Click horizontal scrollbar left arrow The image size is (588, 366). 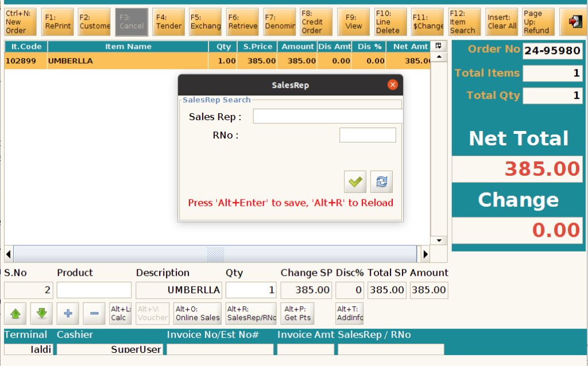9,254
